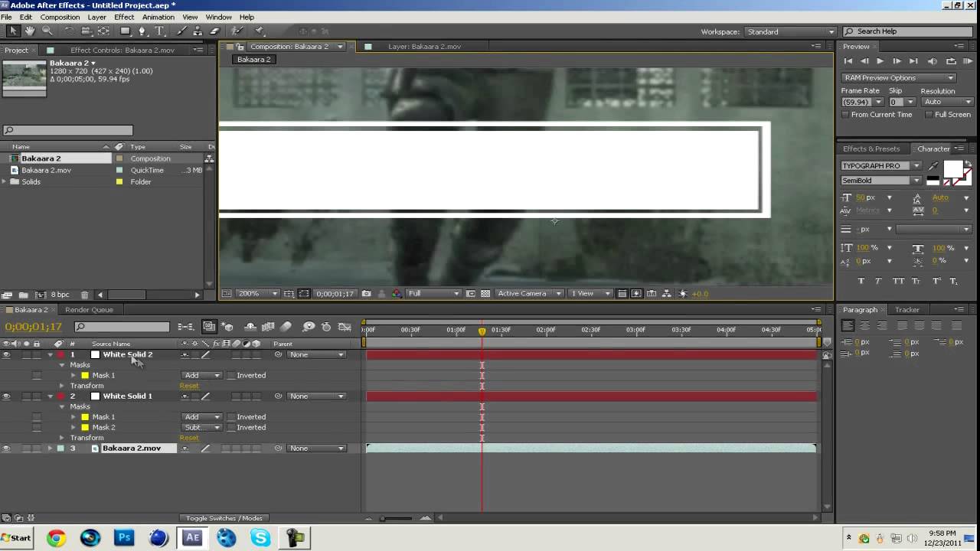Toggle Inverted for White Solid 2 Mask 1
The width and height of the screenshot is (980, 551).
(232, 376)
